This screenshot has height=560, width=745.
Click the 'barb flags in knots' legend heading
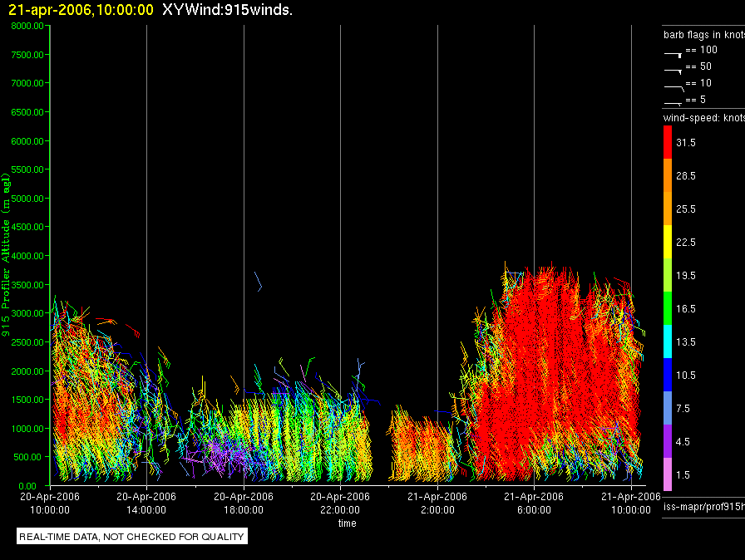pyautogui.click(x=704, y=35)
